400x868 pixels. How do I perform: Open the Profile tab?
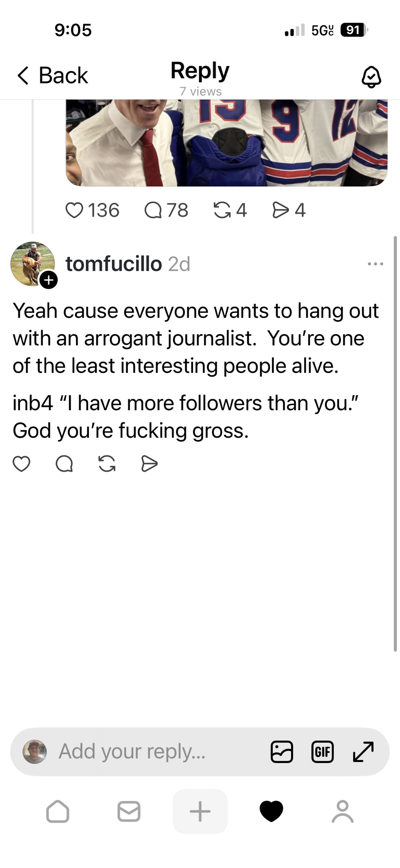(342, 812)
